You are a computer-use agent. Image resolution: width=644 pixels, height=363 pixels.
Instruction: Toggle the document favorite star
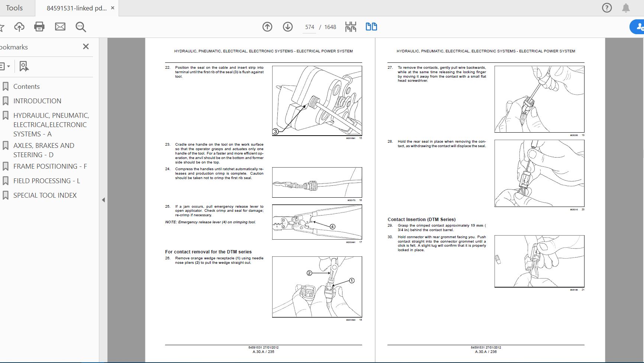[x=2, y=27]
